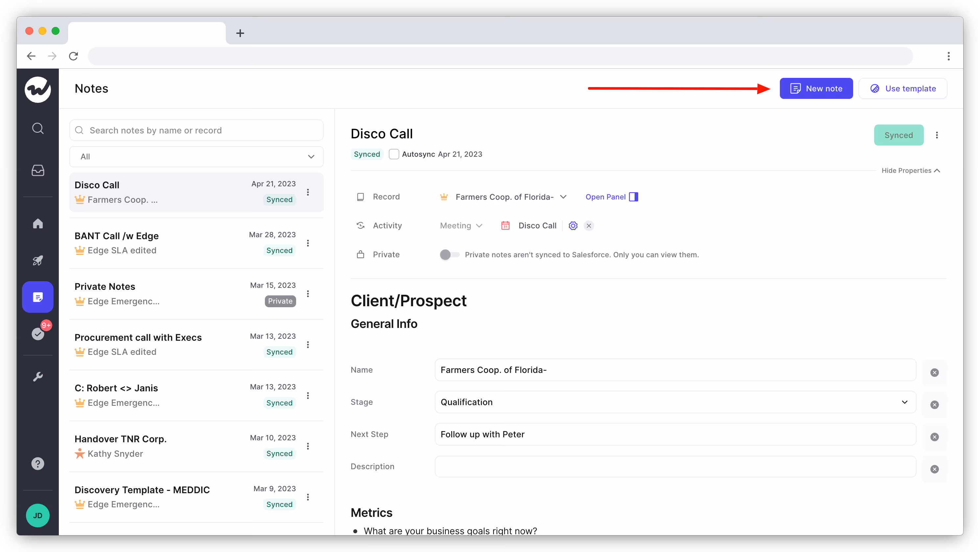Screen dimensions: 980x552
Task: Create a note with the New note button
Action: point(816,88)
